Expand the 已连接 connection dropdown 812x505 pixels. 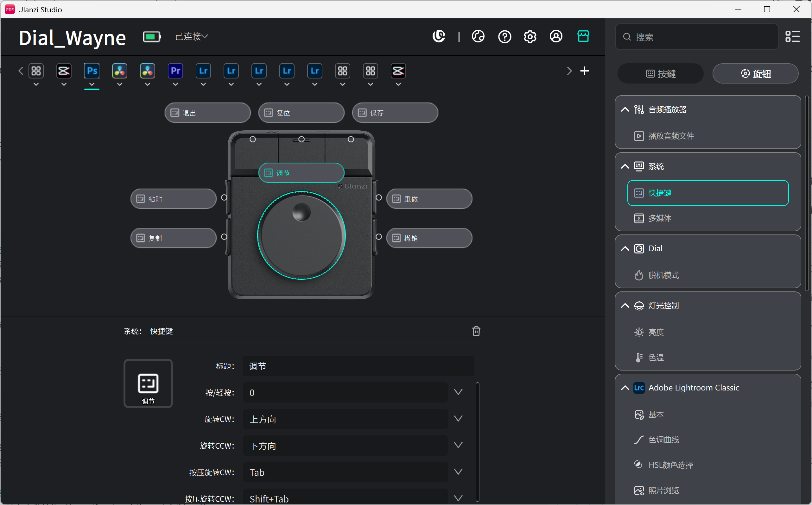coord(192,36)
